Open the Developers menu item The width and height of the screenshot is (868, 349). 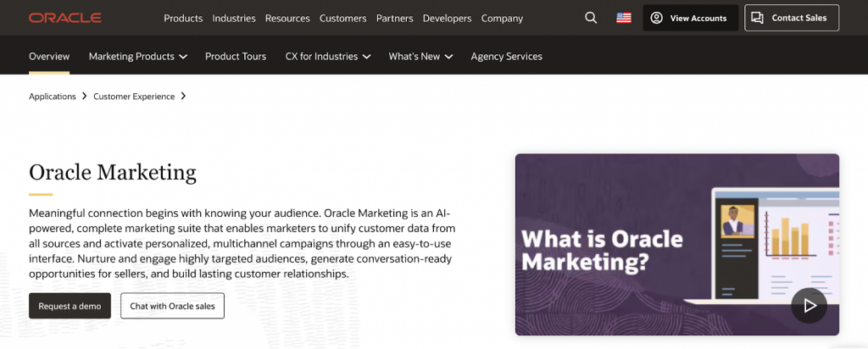click(x=447, y=18)
